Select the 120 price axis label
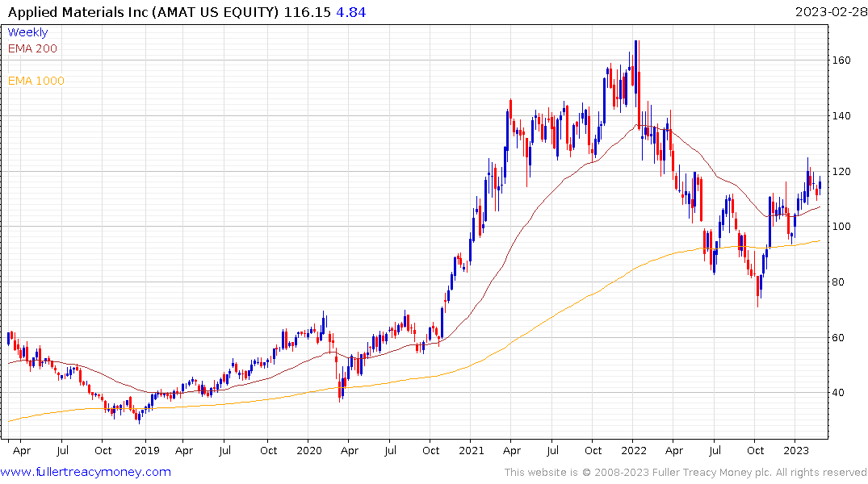Viewport: 868px width, 484px height. click(841, 172)
